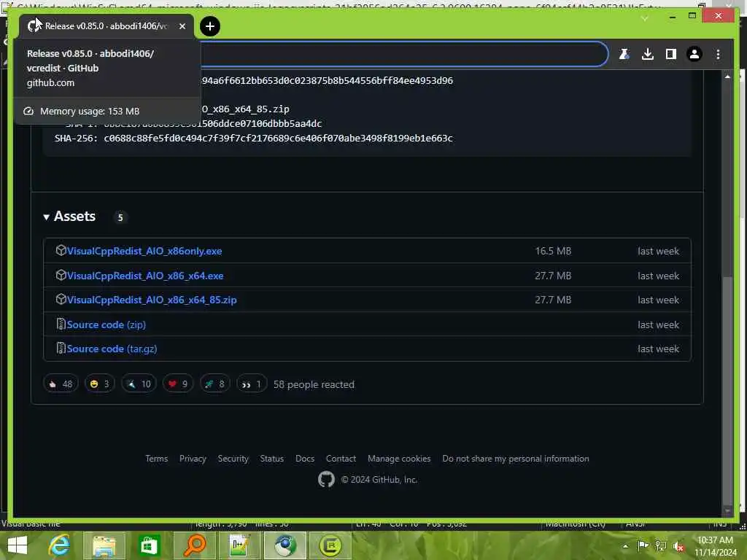Toggle eyes reaction with 1
Image resolution: width=747 pixels, height=560 pixels.
pyautogui.click(x=252, y=384)
